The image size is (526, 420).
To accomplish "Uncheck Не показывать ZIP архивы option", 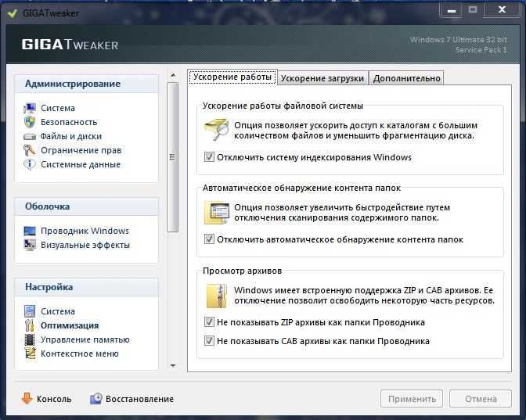I will (209, 322).
